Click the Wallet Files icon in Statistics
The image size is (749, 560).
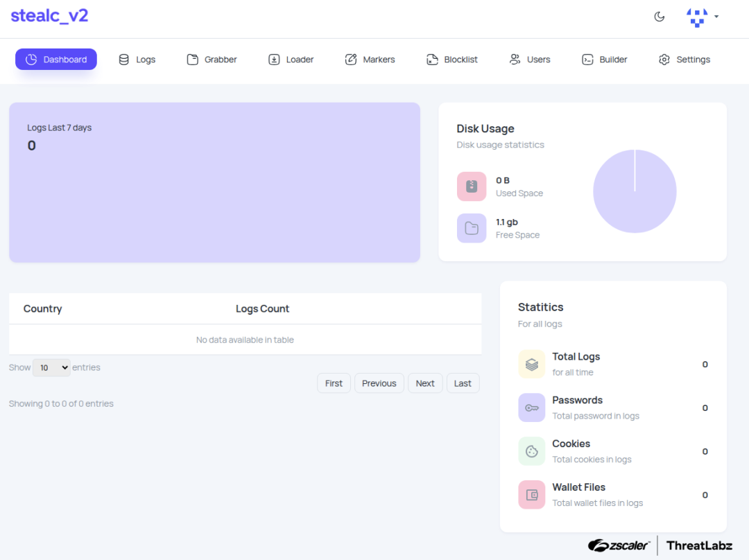[x=531, y=495]
